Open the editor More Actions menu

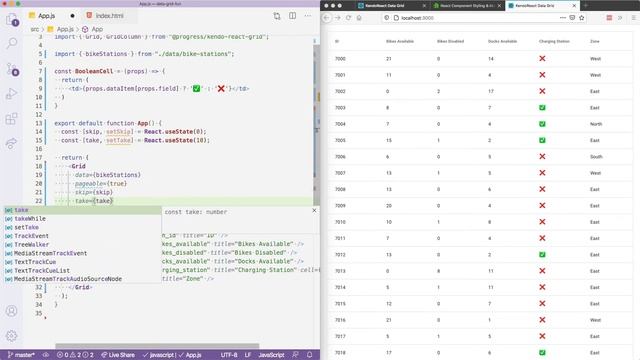coord(308,16)
